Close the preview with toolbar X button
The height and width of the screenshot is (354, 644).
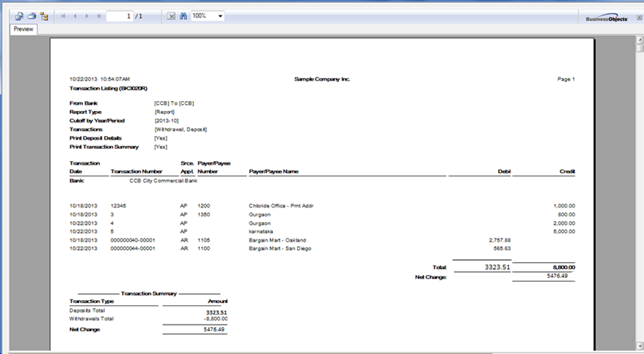point(639,17)
